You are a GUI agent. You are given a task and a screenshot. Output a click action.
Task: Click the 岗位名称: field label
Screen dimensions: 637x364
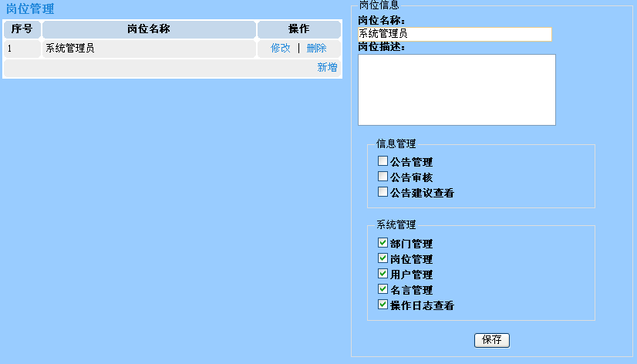point(381,20)
